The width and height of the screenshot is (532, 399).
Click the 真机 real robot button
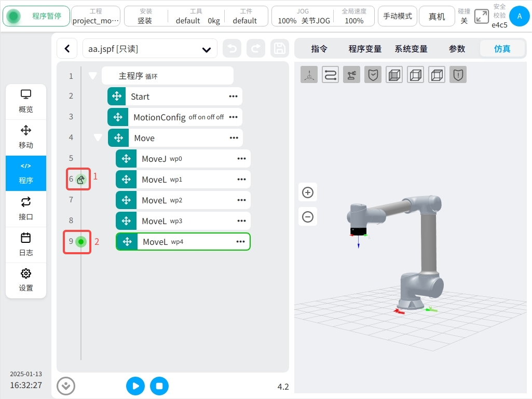point(436,17)
